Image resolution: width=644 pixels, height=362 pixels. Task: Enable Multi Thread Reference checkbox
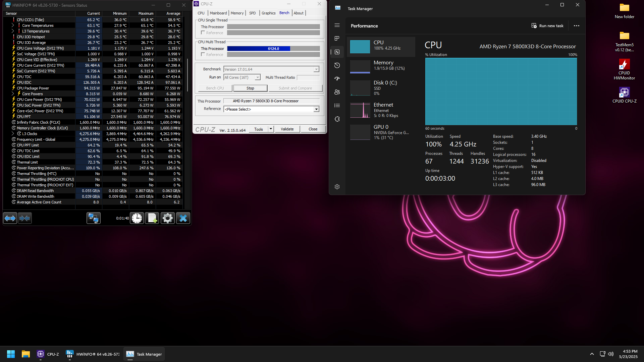coord(203,54)
